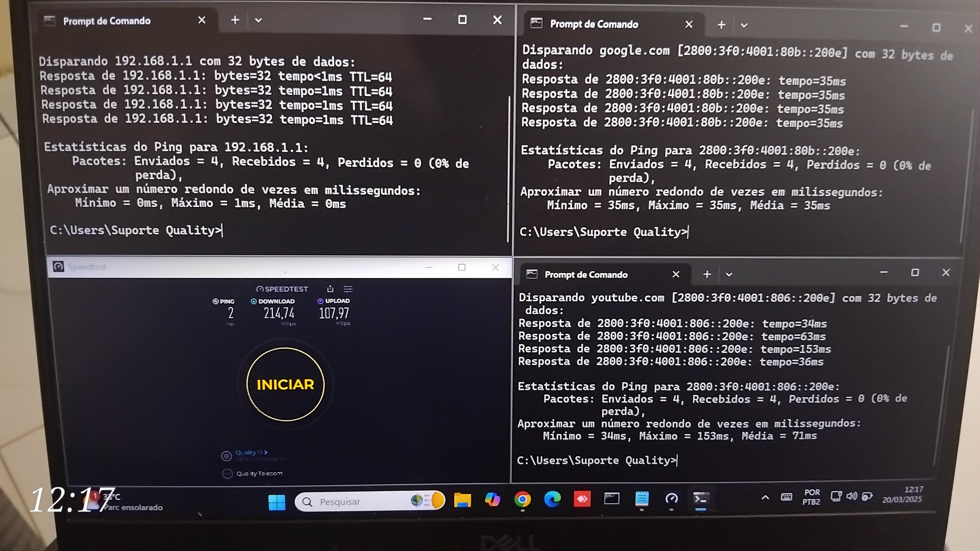Image resolution: width=980 pixels, height=551 pixels.
Task: Open Google Chrome from the taskbar
Action: [522, 499]
